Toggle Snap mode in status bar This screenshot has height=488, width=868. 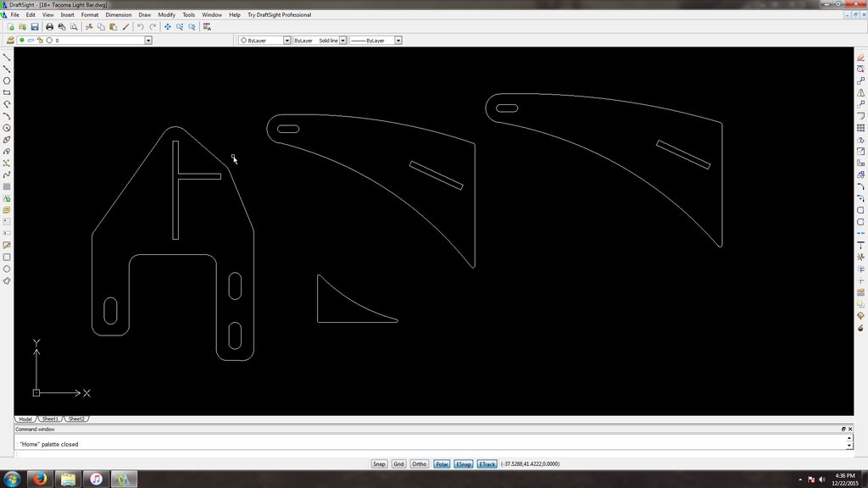(x=379, y=464)
